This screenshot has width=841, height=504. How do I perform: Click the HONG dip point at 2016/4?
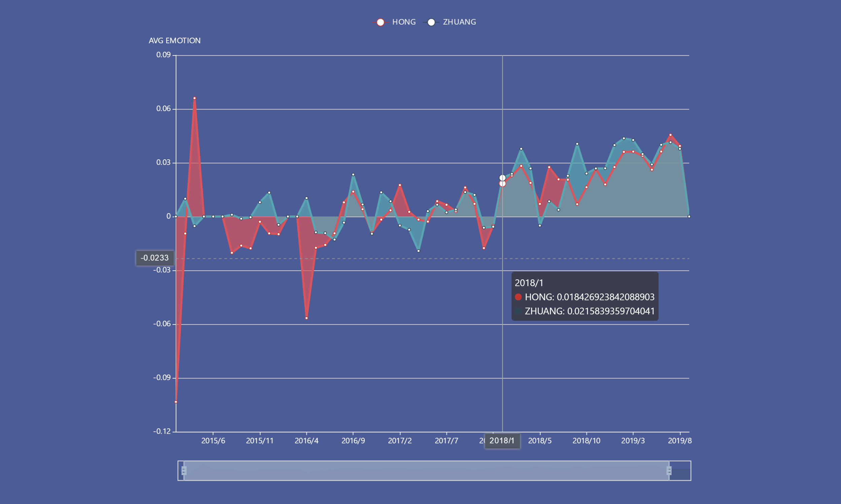[x=307, y=318]
